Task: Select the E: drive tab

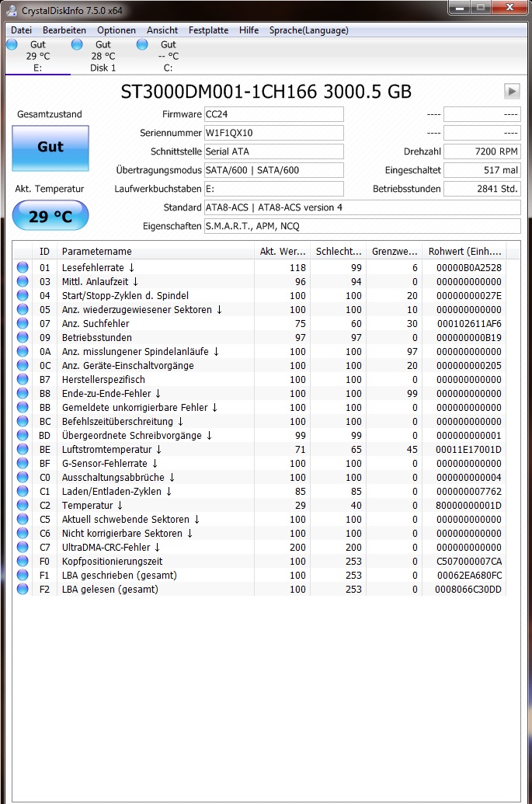Action: point(37,56)
